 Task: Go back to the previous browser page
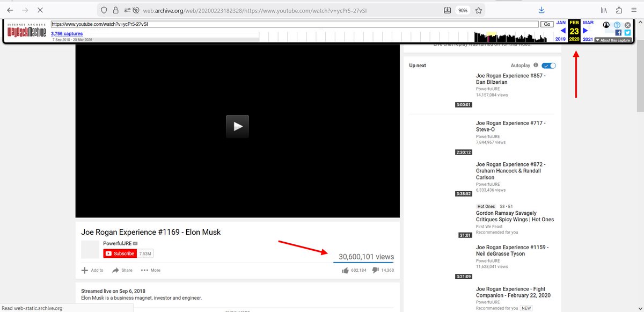pos(10,10)
